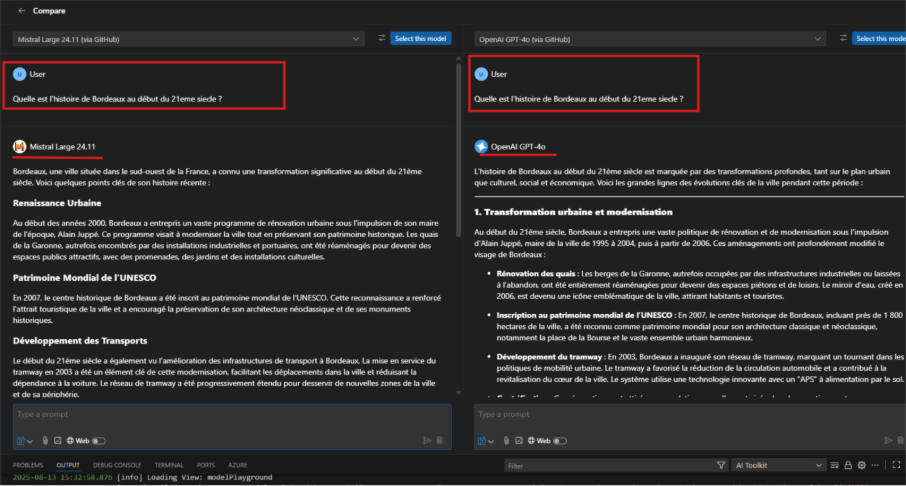
Task: Open model parameters settings for Mistral panel
Action: point(381,38)
